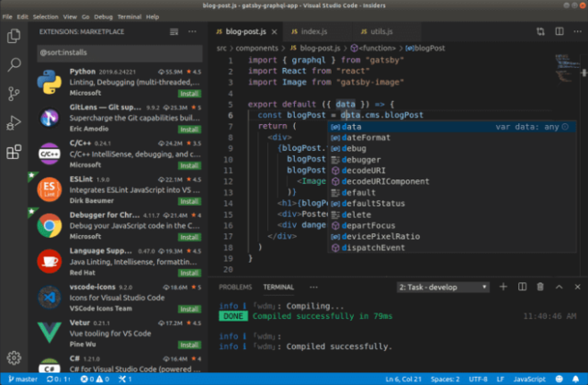The width and height of the screenshot is (588, 385).
Task: Open the Explorer view in activity bar
Action: pos(14,37)
